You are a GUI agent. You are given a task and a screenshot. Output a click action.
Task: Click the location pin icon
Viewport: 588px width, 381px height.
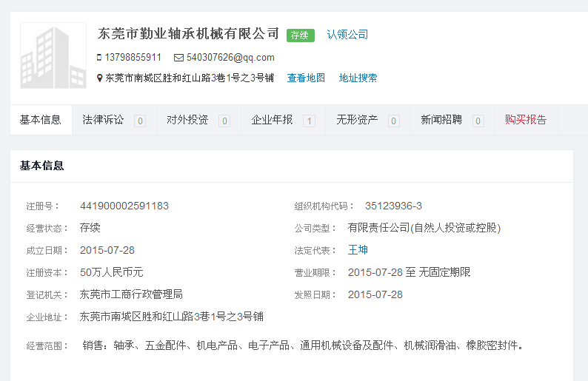point(100,78)
